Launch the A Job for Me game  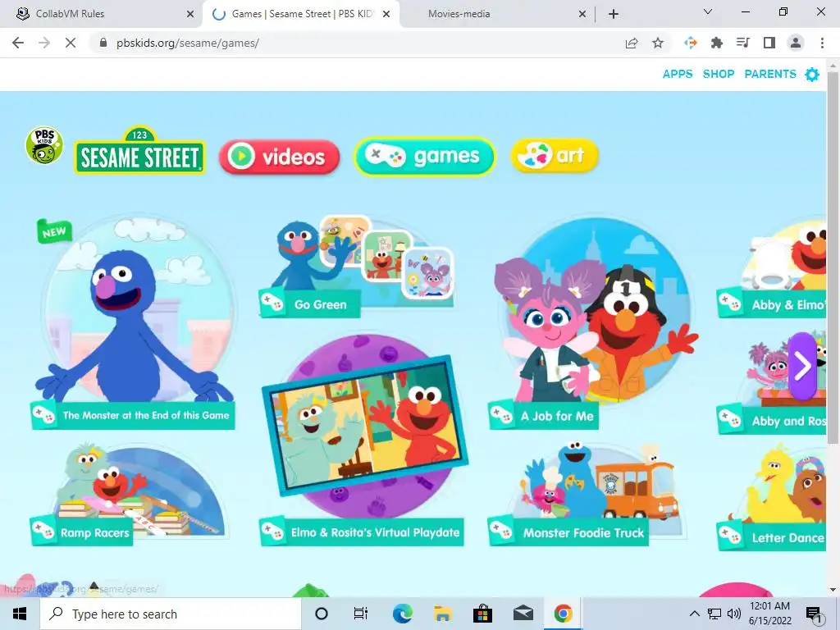click(x=592, y=322)
